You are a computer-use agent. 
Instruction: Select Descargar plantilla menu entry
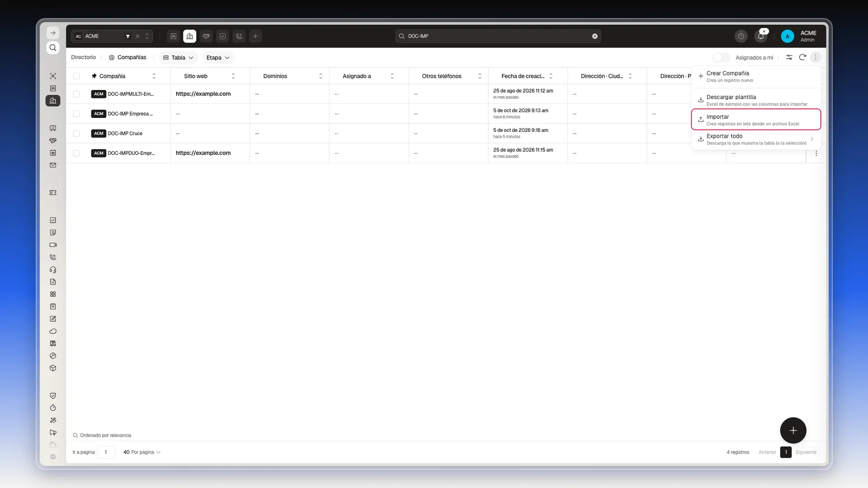click(756, 100)
